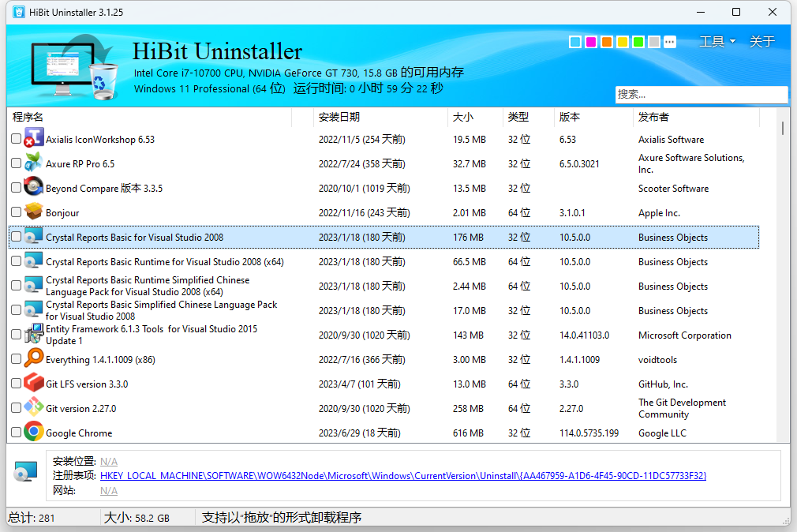Click the GitHub, Inc. publisher cell
Viewport: 797px width, 532px height.
pyautogui.click(x=664, y=384)
